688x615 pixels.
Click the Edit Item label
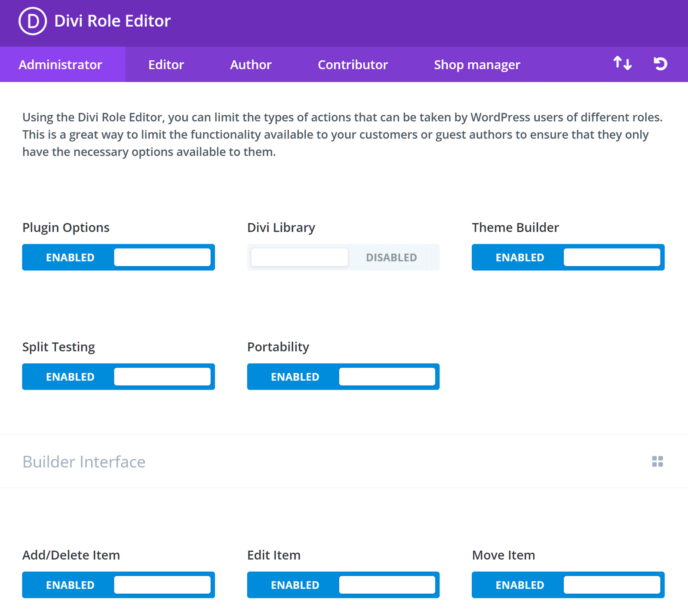pyautogui.click(x=274, y=555)
